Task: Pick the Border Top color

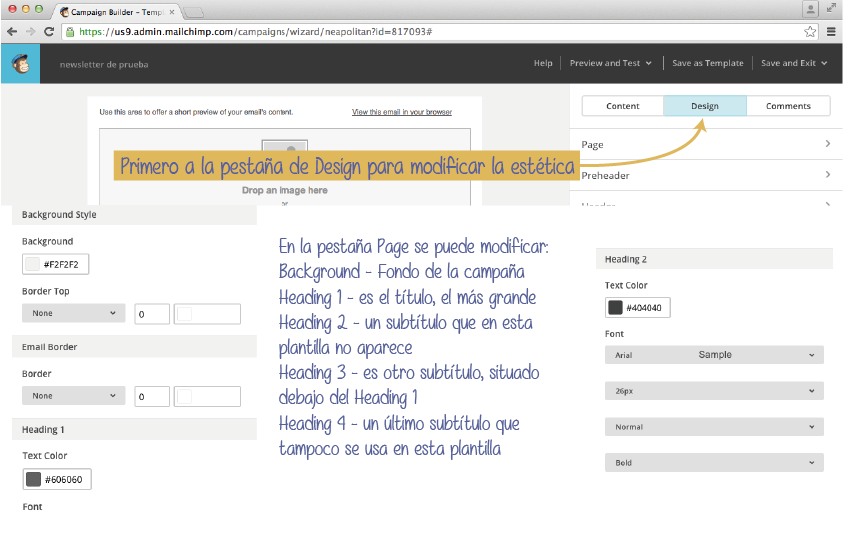Action: click(207, 314)
